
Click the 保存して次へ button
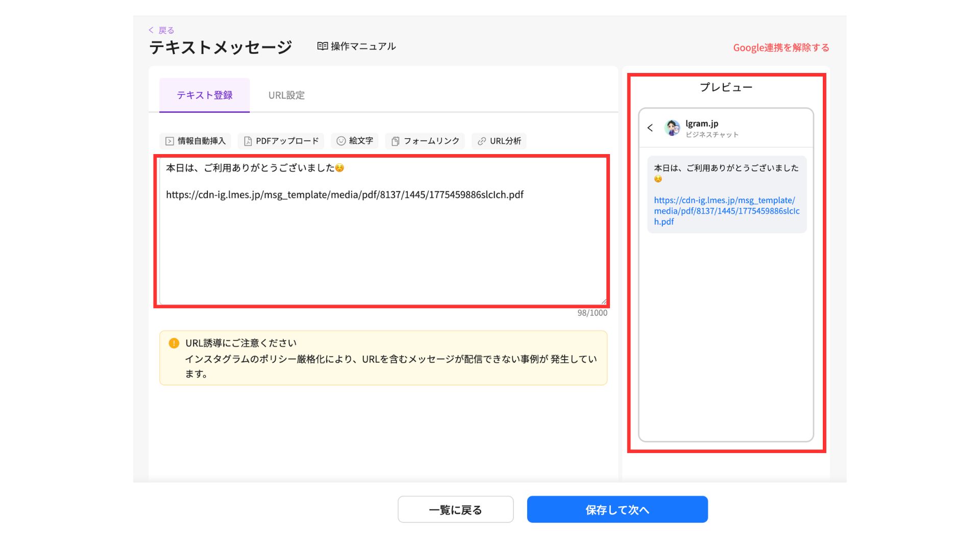click(617, 510)
